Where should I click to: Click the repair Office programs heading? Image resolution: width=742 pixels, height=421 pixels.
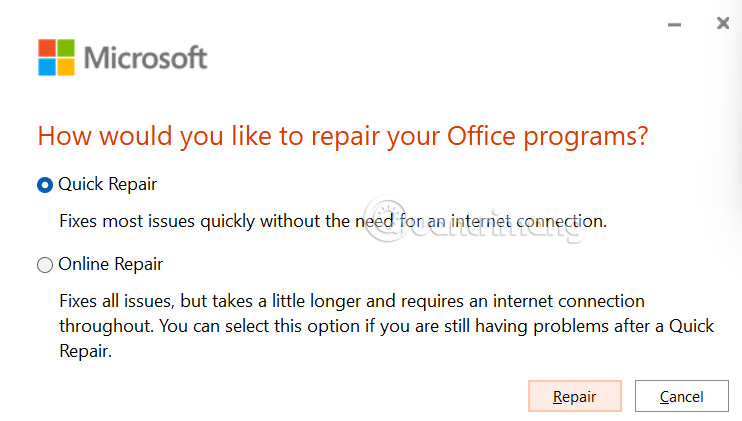tap(342, 136)
